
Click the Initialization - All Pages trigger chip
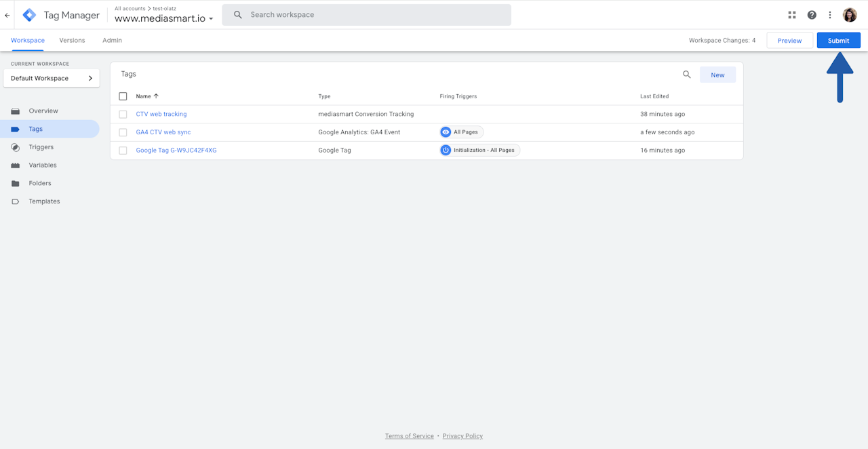pyautogui.click(x=479, y=150)
